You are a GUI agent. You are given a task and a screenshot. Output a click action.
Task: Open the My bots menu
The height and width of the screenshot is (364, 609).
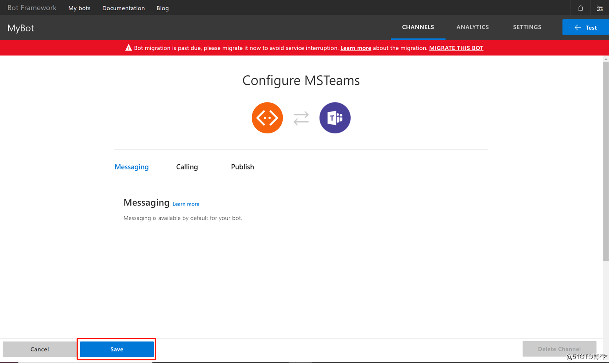click(x=79, y=8)
